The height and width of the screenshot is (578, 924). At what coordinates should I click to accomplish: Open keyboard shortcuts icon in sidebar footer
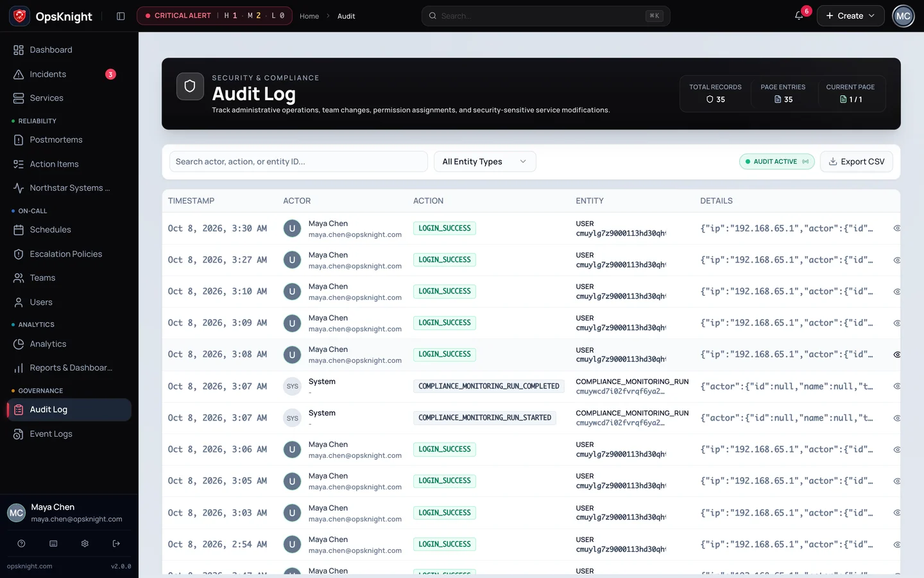pos(53,543)
